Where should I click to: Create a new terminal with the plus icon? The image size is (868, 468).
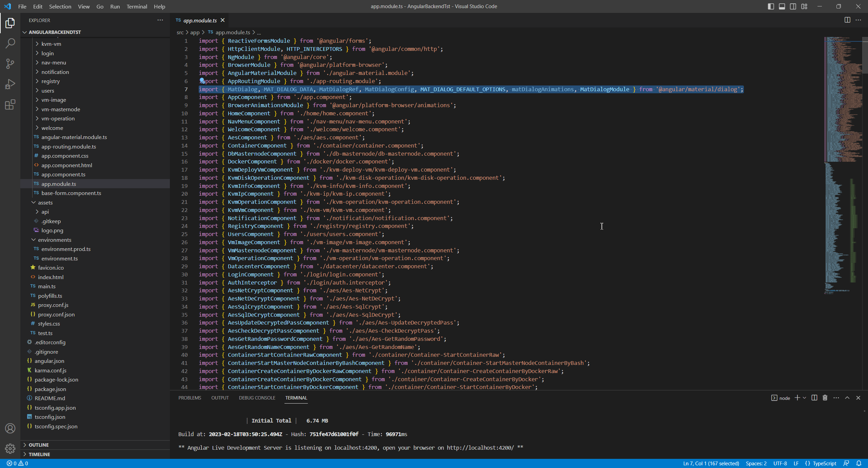797,397
